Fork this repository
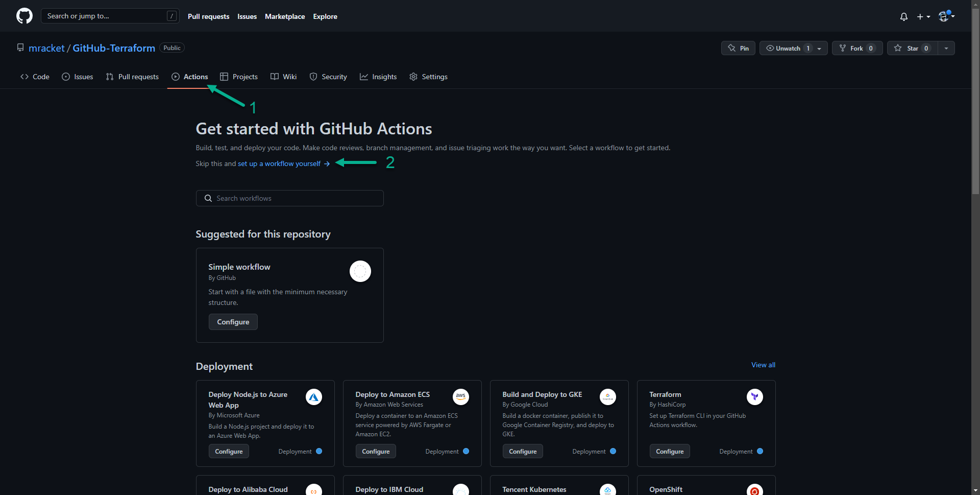The width and height of the screenshot is (980, 495). 857,48
